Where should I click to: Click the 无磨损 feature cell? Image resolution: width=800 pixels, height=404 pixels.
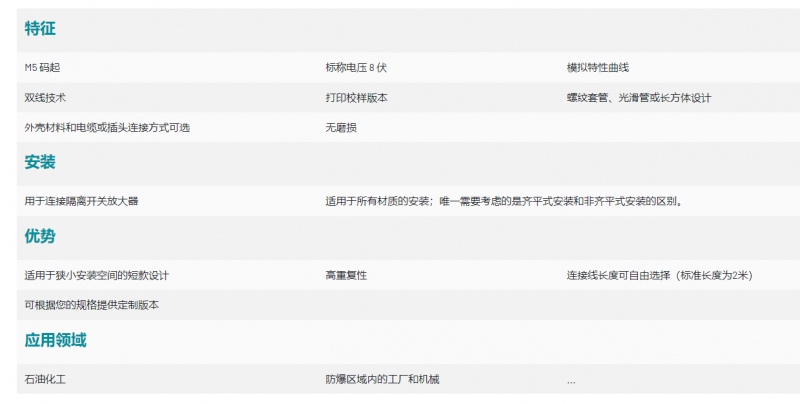coord(341,128)
